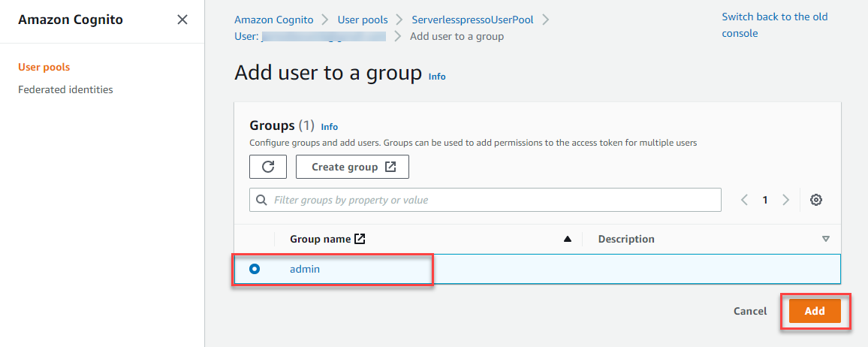Cancel adding user to group
The width and height of the screenshot is (868, 347).
(x=750, y=311)
